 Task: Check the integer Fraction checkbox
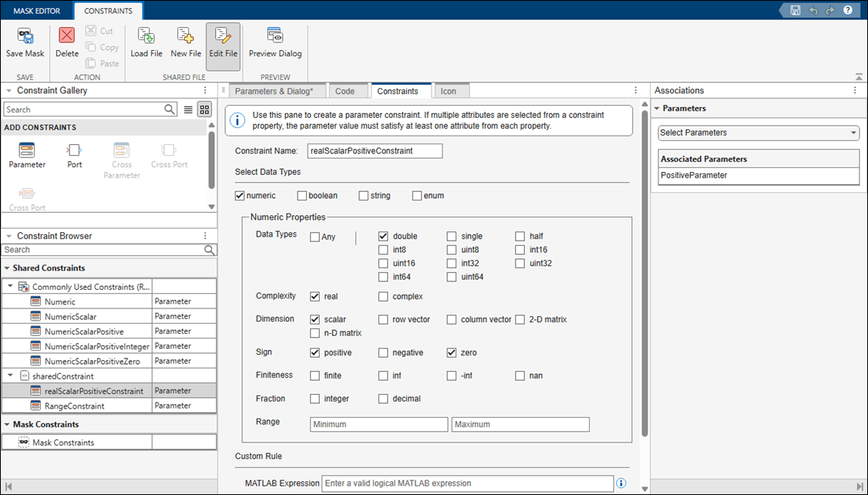pyautogui.click(x=315, y=399)
